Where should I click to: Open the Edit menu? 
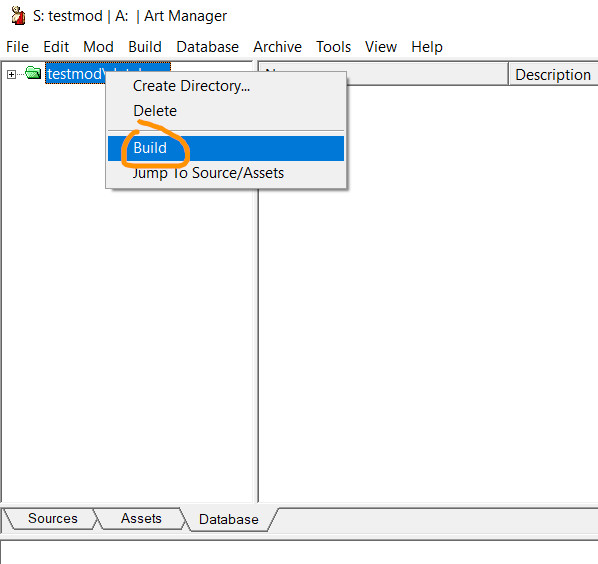click(x=56, y=47)
